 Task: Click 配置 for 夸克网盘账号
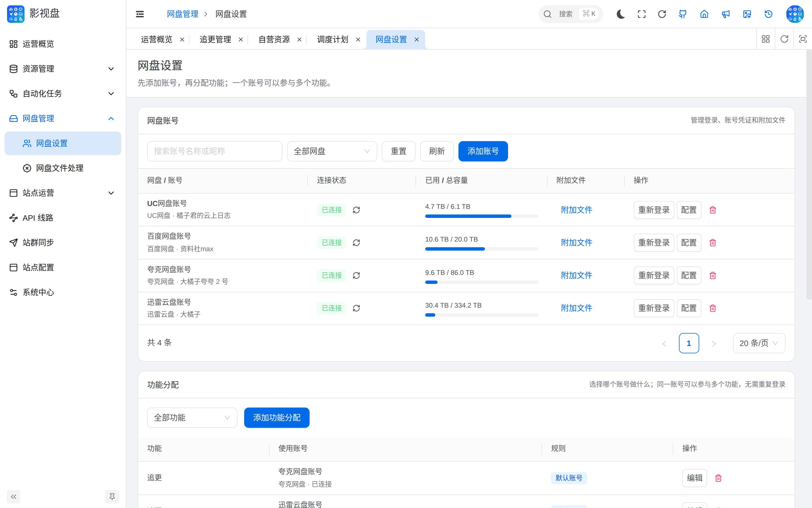point(689,275)
